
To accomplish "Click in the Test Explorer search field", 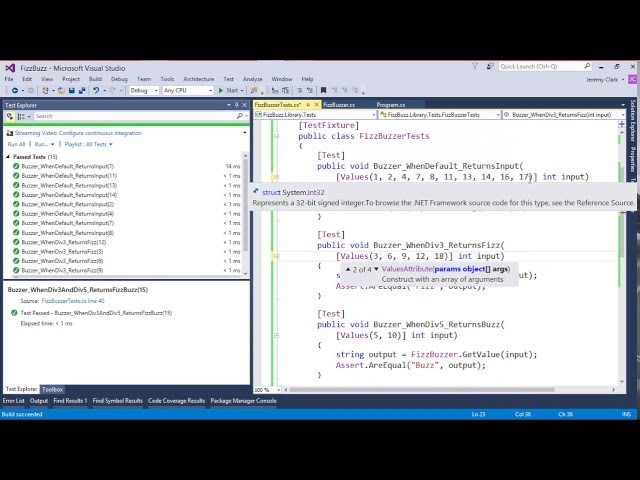I will click(135, 116).
